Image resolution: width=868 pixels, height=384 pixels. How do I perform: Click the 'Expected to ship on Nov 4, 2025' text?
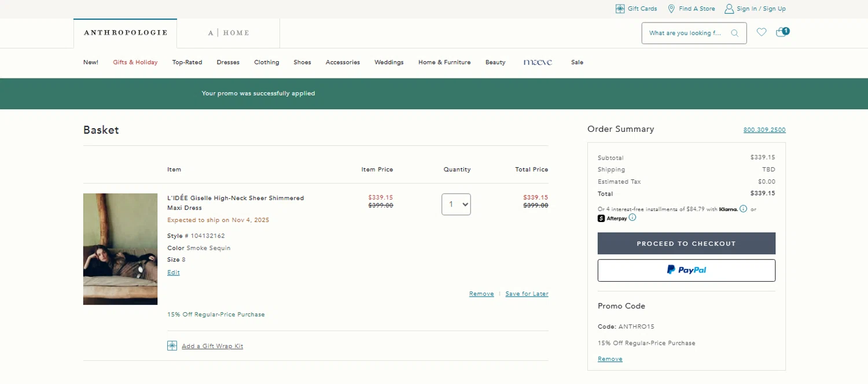(x=218, y=220)
